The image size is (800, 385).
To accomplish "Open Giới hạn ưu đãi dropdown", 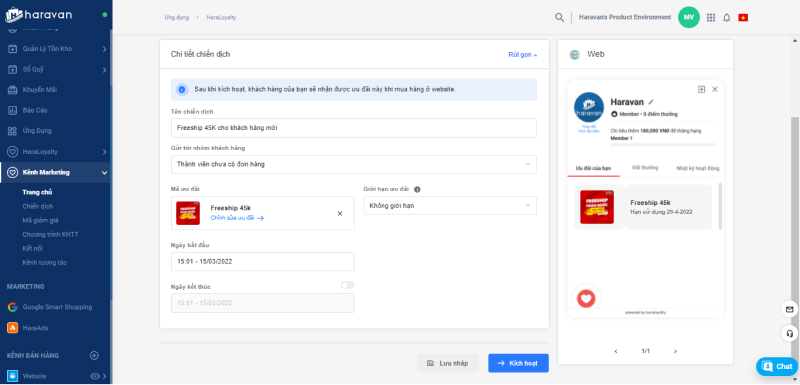I will [450, 206].
